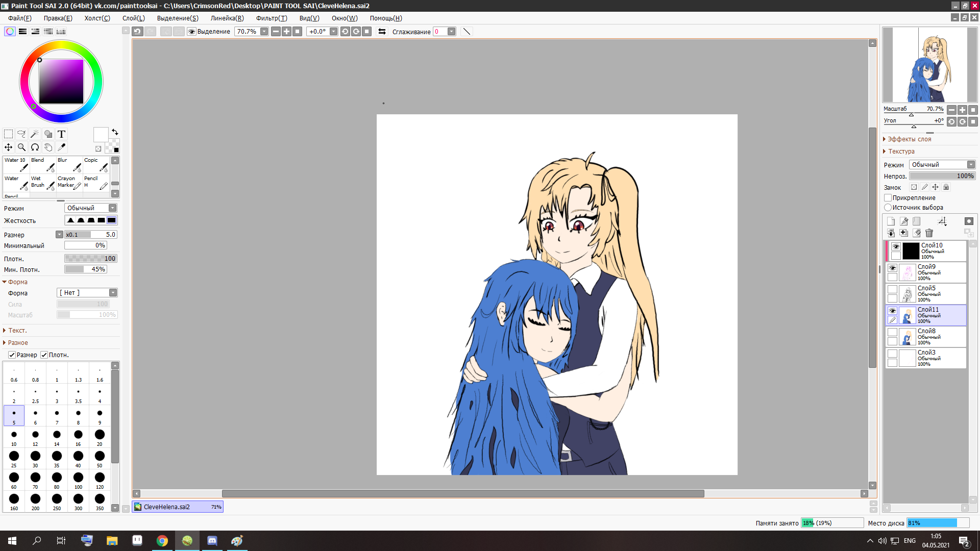
Task: Open the layer Режим blend mode dropdown
Action: (x=942, y=165)
